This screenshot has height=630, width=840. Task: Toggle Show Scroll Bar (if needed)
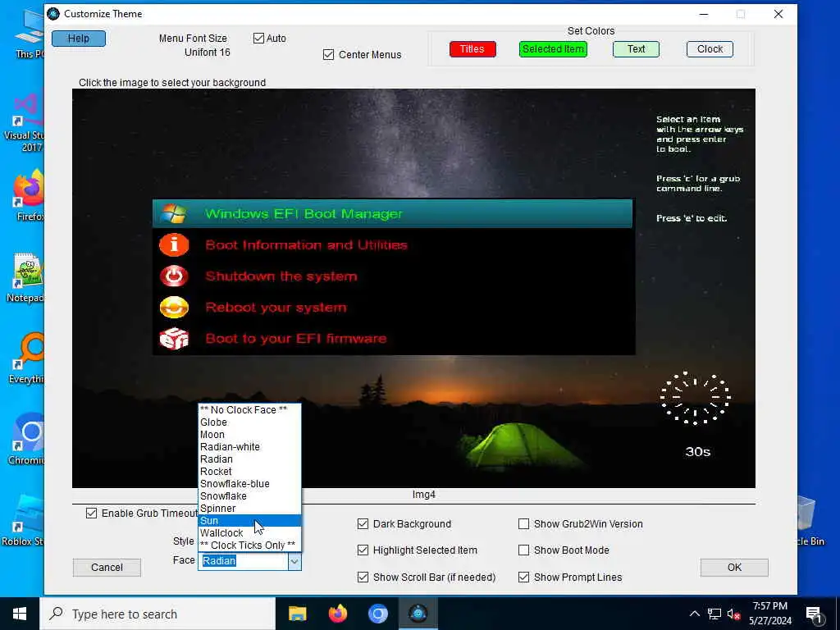(363, 577)
